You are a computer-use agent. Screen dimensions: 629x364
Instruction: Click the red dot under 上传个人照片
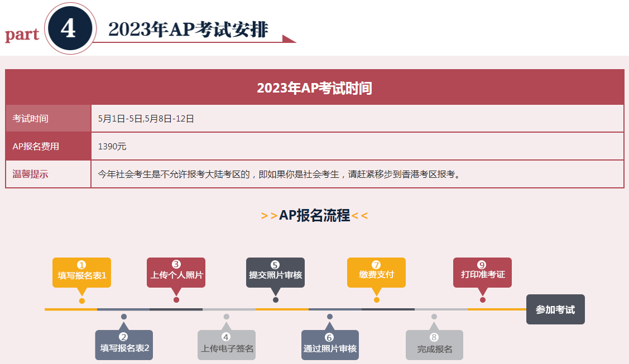(x=176, y=300)
